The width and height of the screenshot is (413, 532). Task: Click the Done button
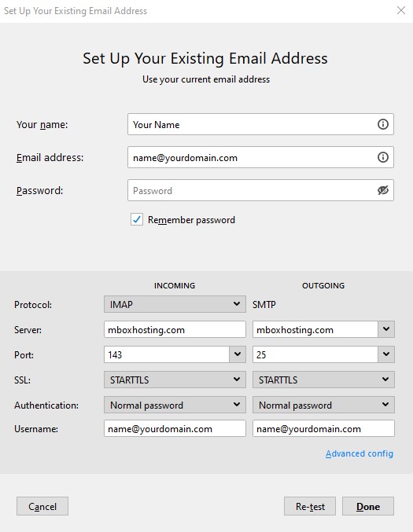(368, 506)
